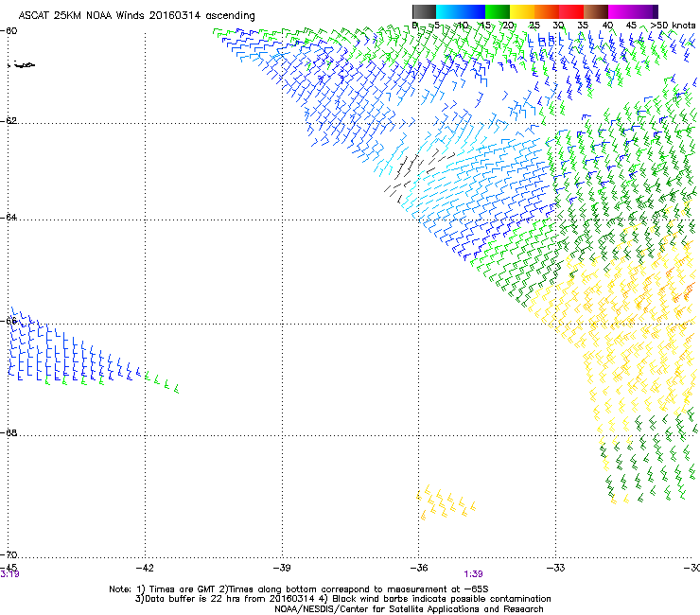Choose the red 30-35 knots color bar segment
This screenshot has width=700, height=615.
click(571, 11)
